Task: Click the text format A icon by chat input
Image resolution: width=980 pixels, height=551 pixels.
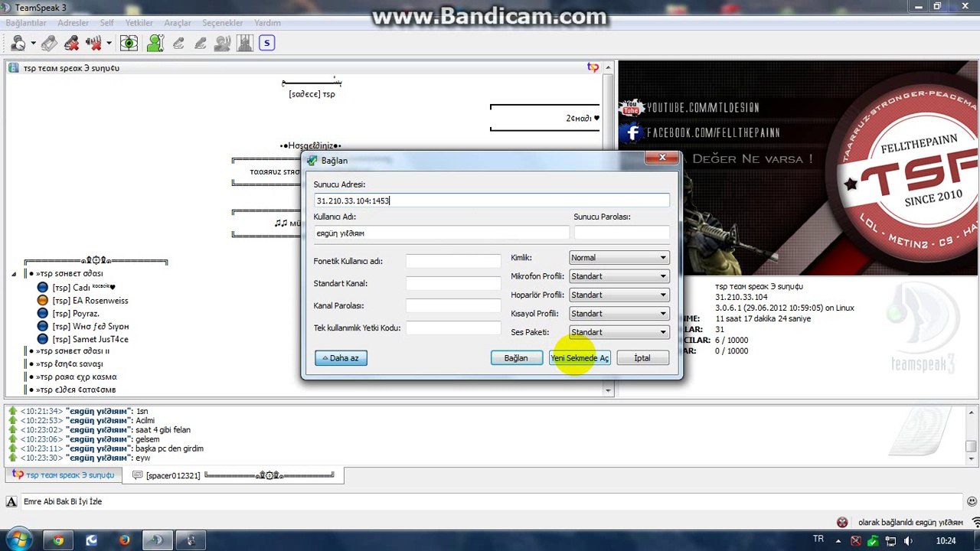Action: pyautogui.click(x=11, y=502)
